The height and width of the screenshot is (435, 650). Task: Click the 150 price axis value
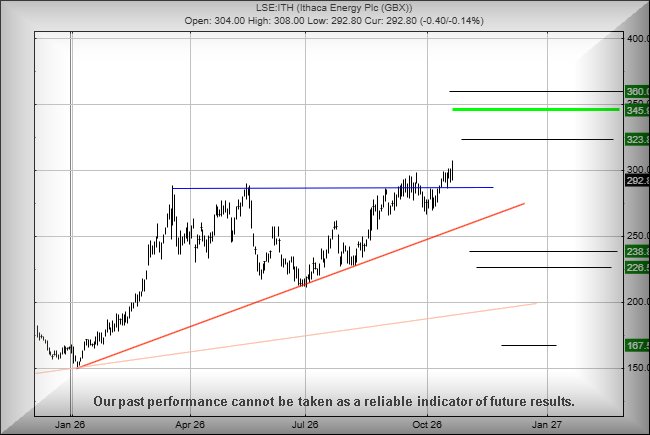(x=638, y=367)
